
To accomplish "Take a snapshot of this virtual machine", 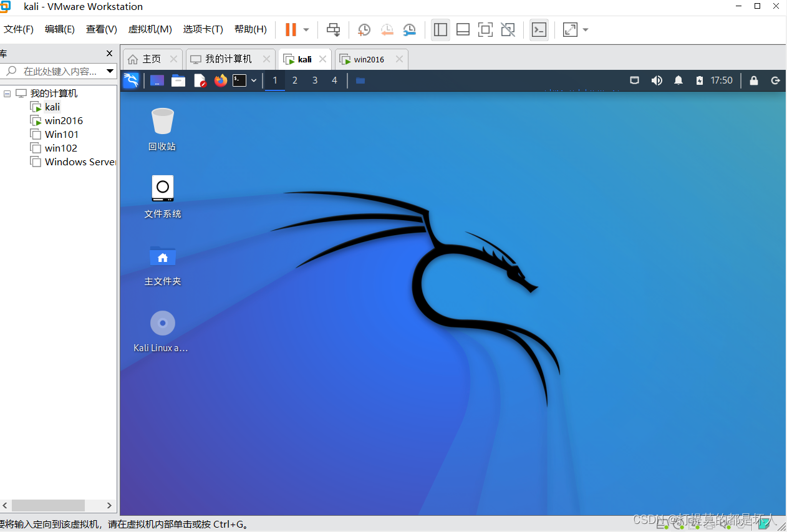I will [364, 29].
